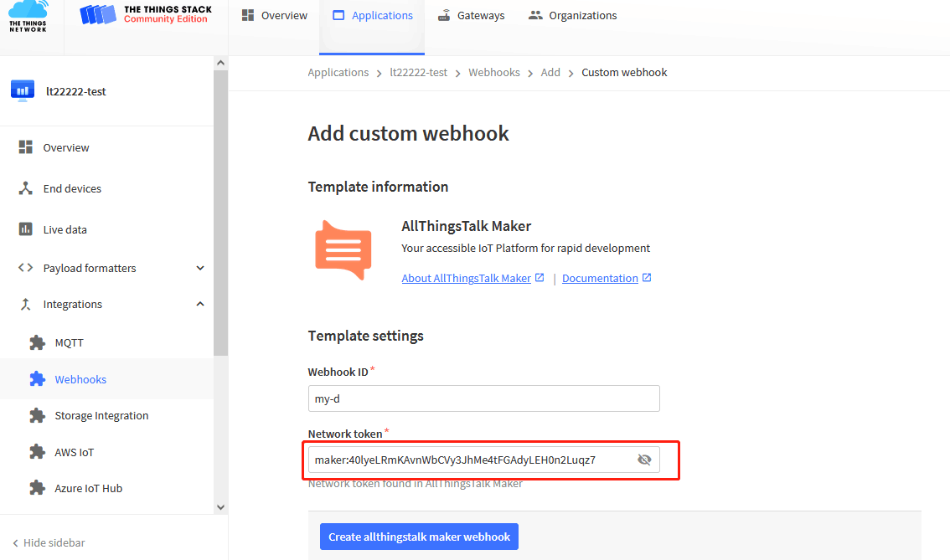Click the Overview tab grid icon
The width and height of the screenshot is (950, 560).
(x=248, y=15)
